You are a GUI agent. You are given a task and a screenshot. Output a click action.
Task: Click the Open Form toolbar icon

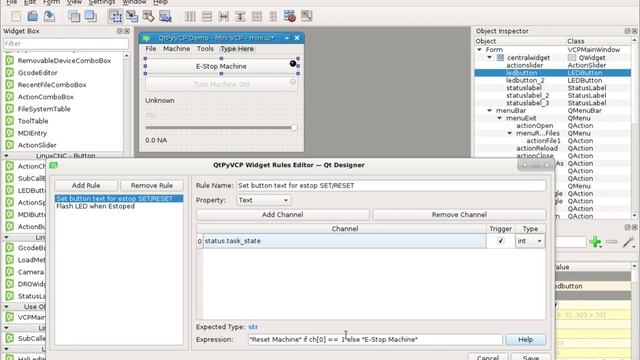point(33,16)
